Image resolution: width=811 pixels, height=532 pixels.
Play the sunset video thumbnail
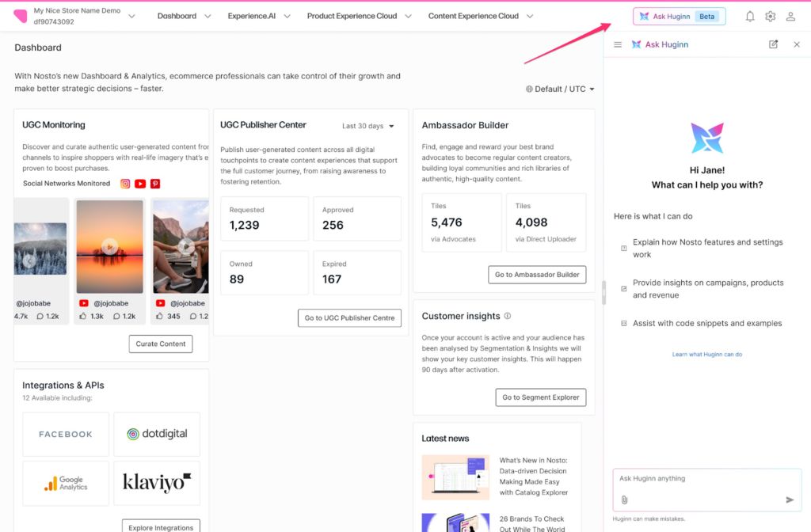[110, 247]
